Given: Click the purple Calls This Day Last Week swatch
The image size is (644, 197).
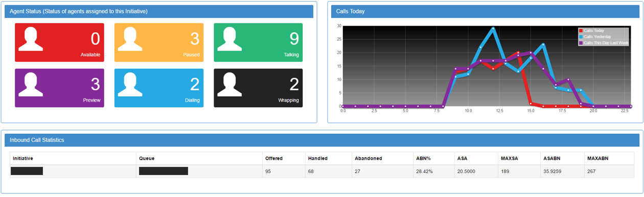Looking at the screenshot, I should [581, 43].
